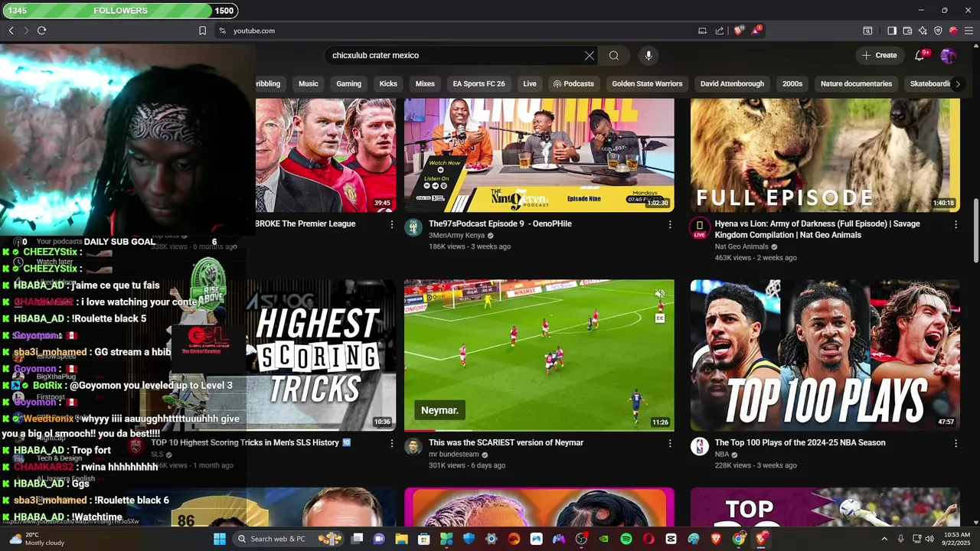Open Opera browser from the taskbar
Viewport: 980px width, 551px height.
(x=648, y=539)
